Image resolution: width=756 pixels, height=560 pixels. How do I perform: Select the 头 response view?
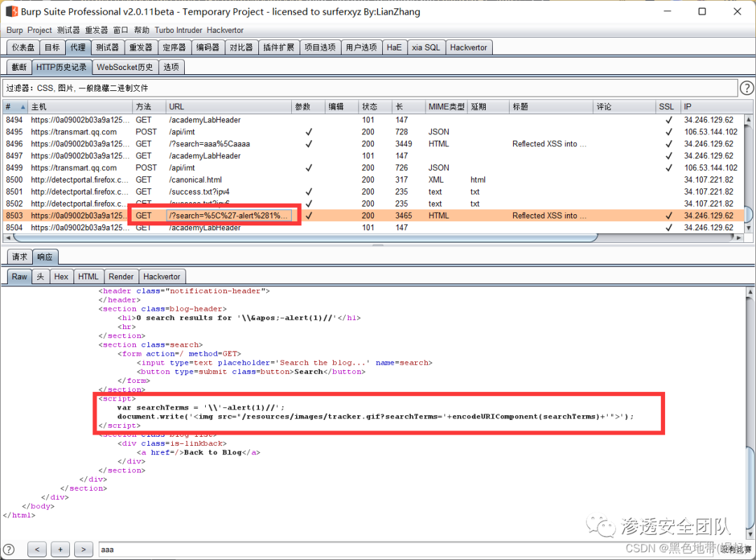click(41, 276)
